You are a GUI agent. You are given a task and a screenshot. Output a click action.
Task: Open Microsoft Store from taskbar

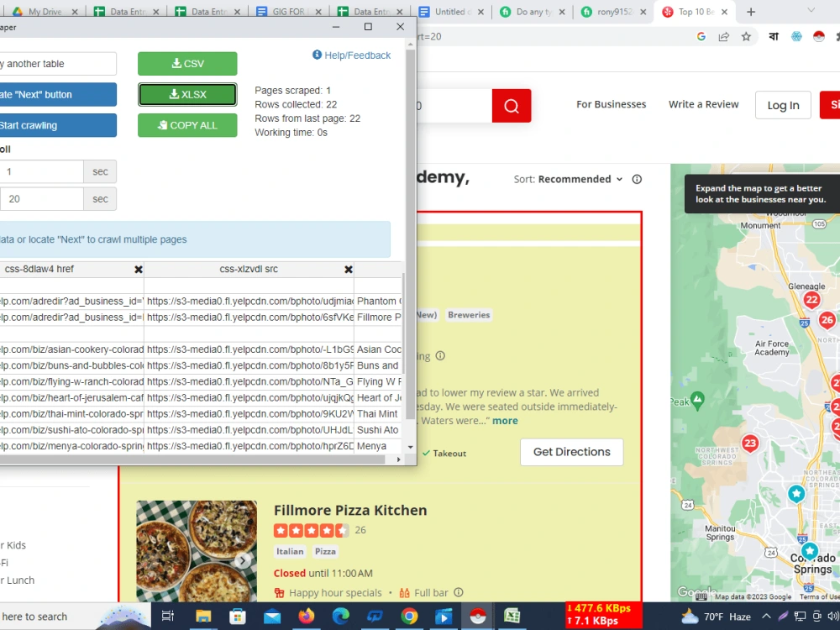[x=238, y=616]
